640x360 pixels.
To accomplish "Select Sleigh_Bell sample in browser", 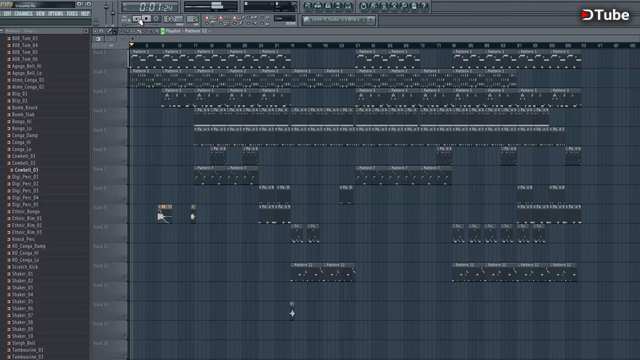I will pos(23,343).
